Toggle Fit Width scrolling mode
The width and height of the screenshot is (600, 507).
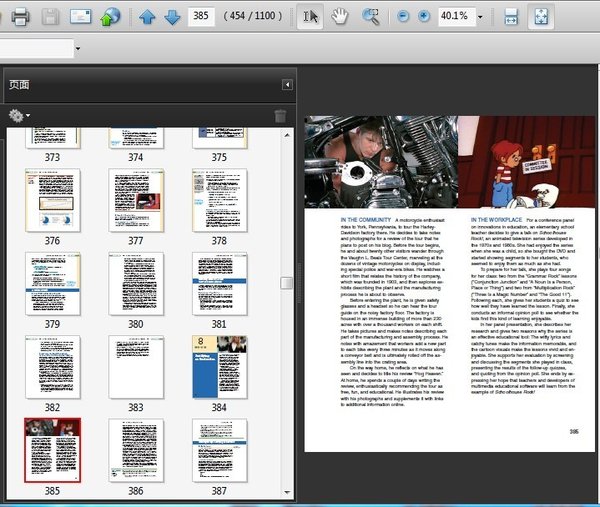point(511,17)
